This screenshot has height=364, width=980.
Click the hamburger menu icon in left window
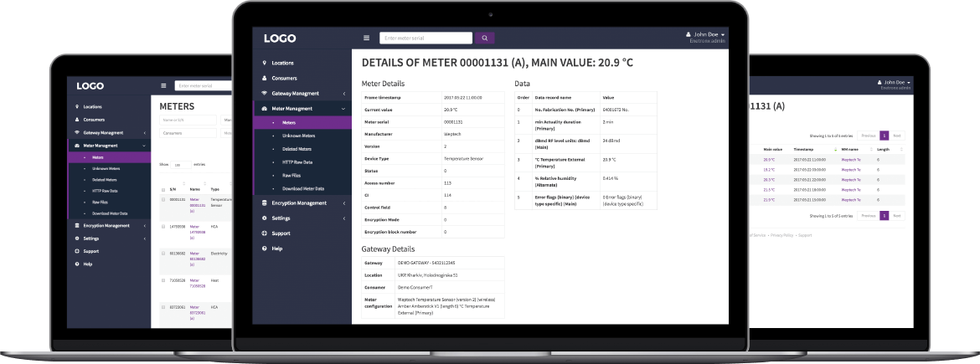(x=163, y=85)
